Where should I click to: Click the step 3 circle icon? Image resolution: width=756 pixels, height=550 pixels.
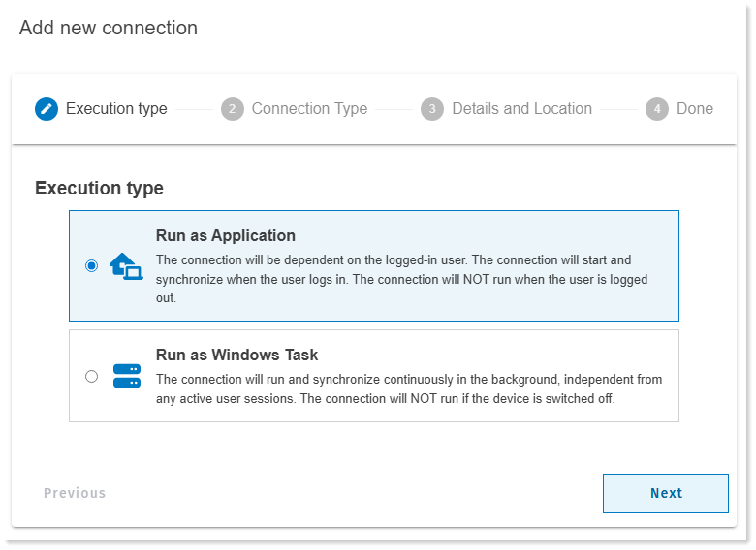click(432, 109)
